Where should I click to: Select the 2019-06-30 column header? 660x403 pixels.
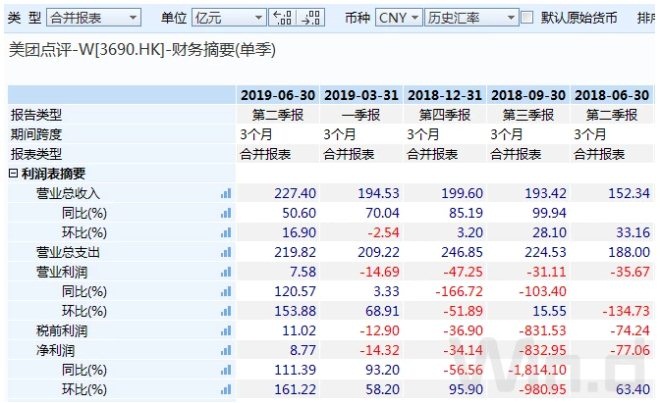pos(278,95)
